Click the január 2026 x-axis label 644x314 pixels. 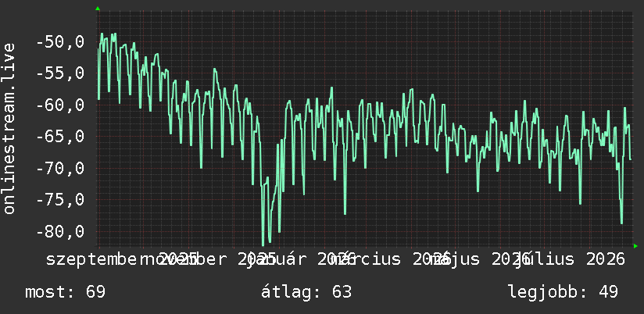coord(299,259)
